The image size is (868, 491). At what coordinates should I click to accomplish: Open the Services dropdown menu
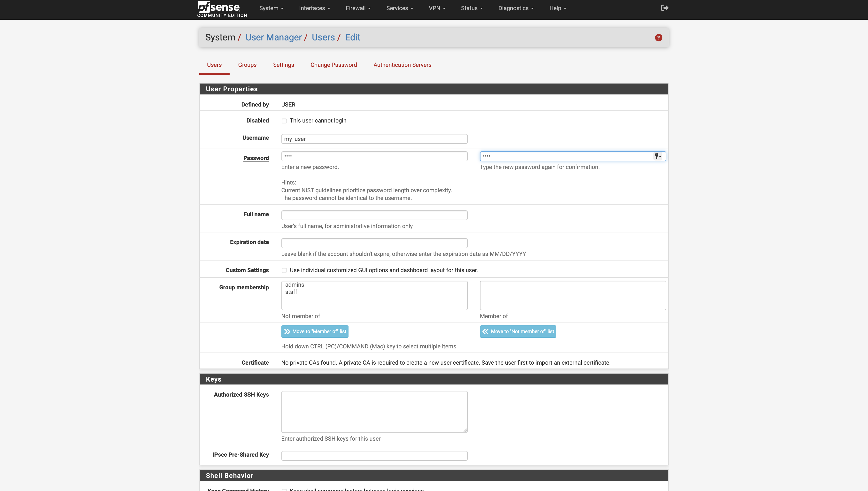tap(399, 8)
